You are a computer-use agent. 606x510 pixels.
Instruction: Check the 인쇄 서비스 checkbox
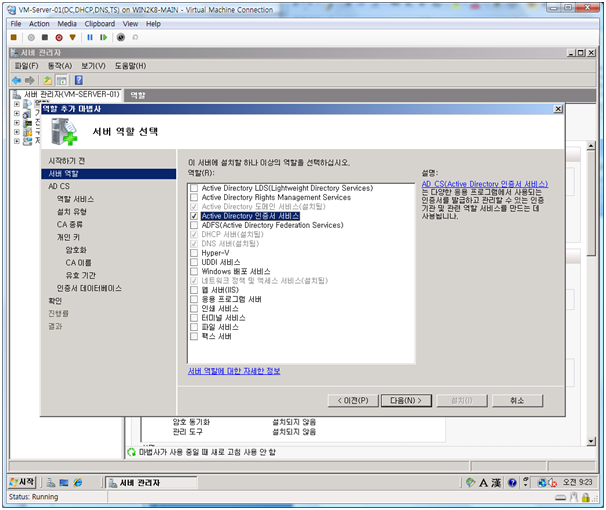tap(194, 309)
